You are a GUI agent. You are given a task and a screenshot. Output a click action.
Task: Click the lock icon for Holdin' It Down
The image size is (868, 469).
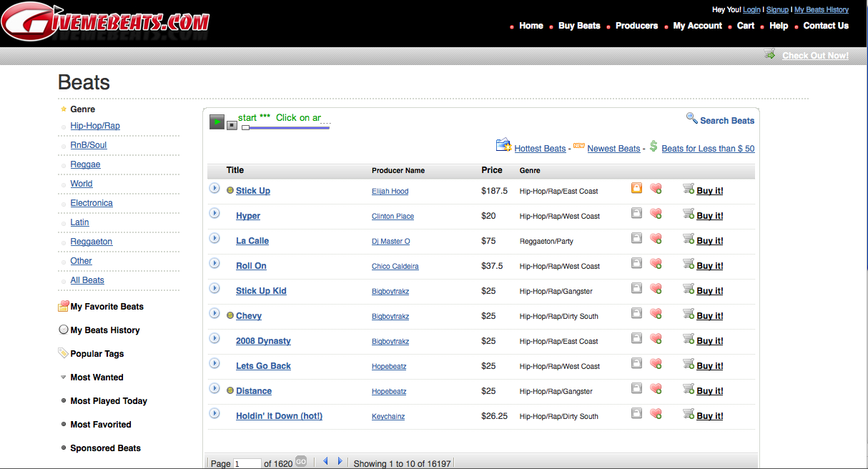click(636, 413)
